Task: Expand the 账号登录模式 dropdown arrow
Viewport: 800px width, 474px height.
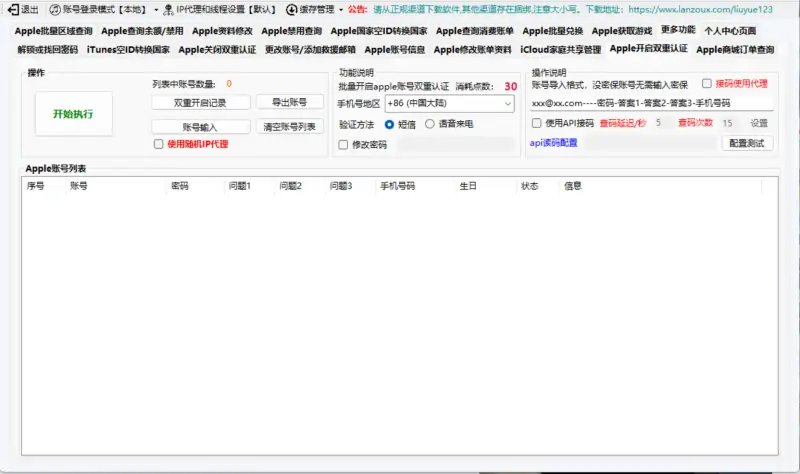Action: [156, 10]
